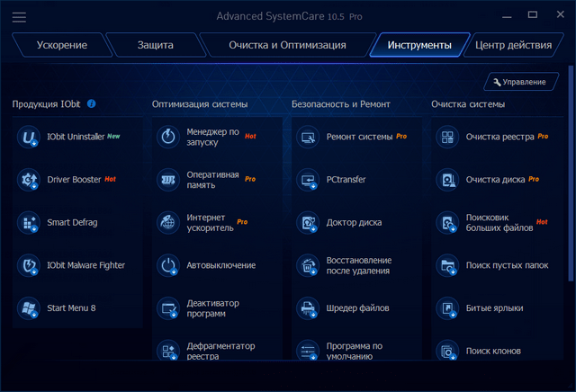Click the IObit Malware Fighter icon
Screen dimensions: 576x392
click(30, 265)
